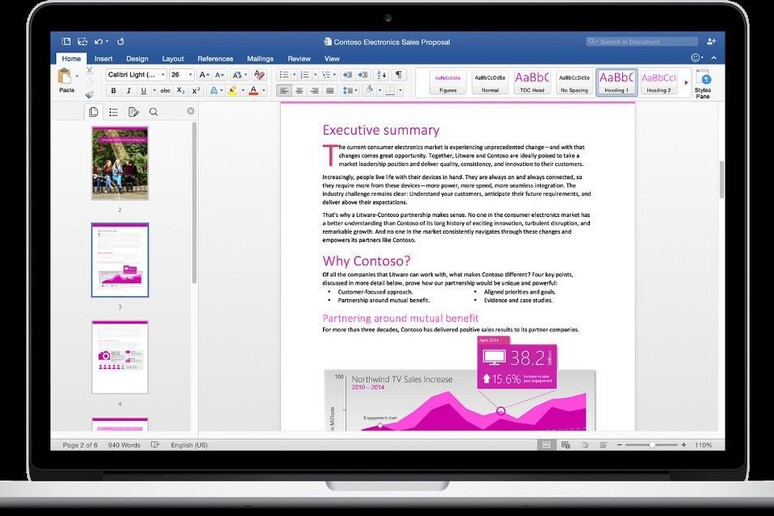Viewport: 774px width, 516px height.
Task: Click the Text Effects outlined A icon
Action: pyautogui.click(x=214, y=91)
